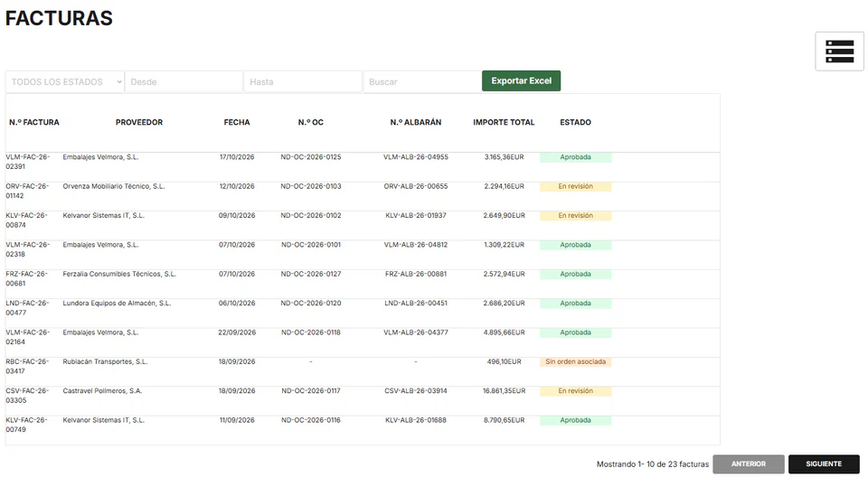Viewport: 868px width, 487px height.
Task: Click delivery note ORV-ALB-26-00655
Action: 416,186
